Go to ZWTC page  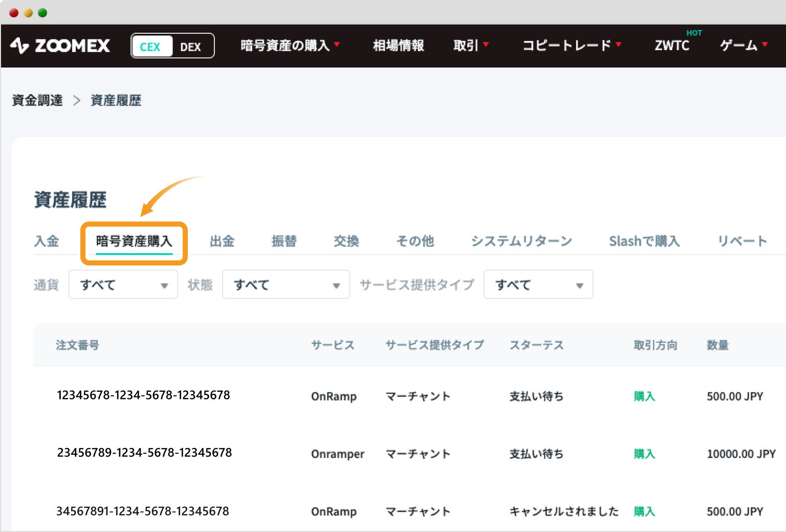pos(672,46)
